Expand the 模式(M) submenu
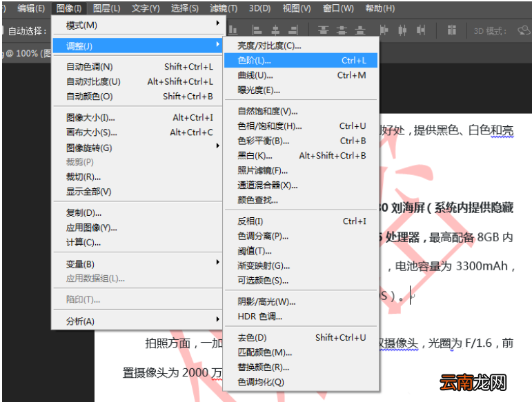The image size is (532, 402). 137,25
